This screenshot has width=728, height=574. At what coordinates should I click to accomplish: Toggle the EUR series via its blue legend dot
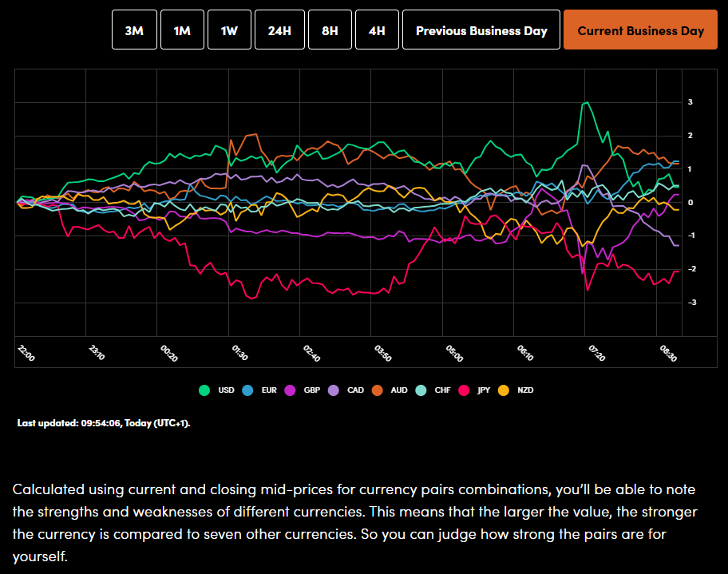tap(247, 390)
